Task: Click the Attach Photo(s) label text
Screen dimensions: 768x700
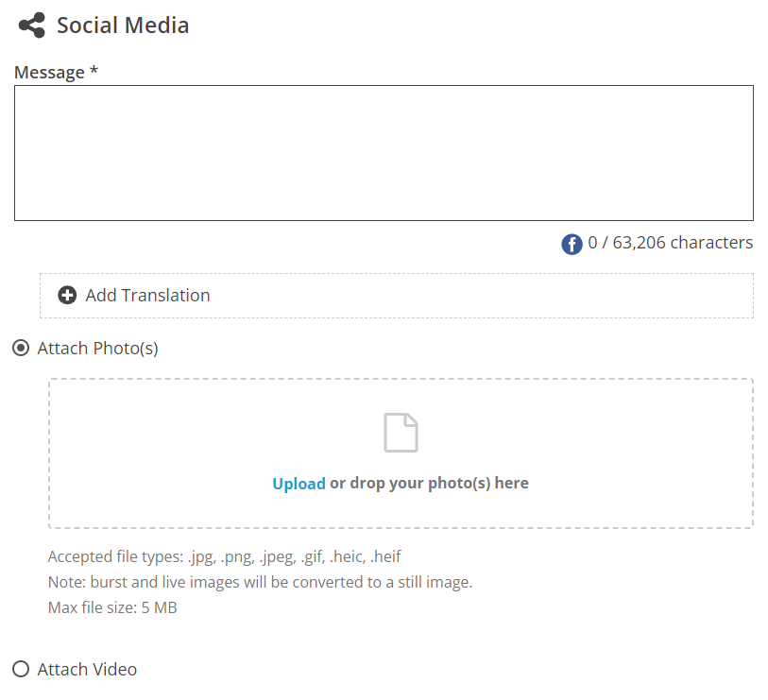Action: point(98,349)
